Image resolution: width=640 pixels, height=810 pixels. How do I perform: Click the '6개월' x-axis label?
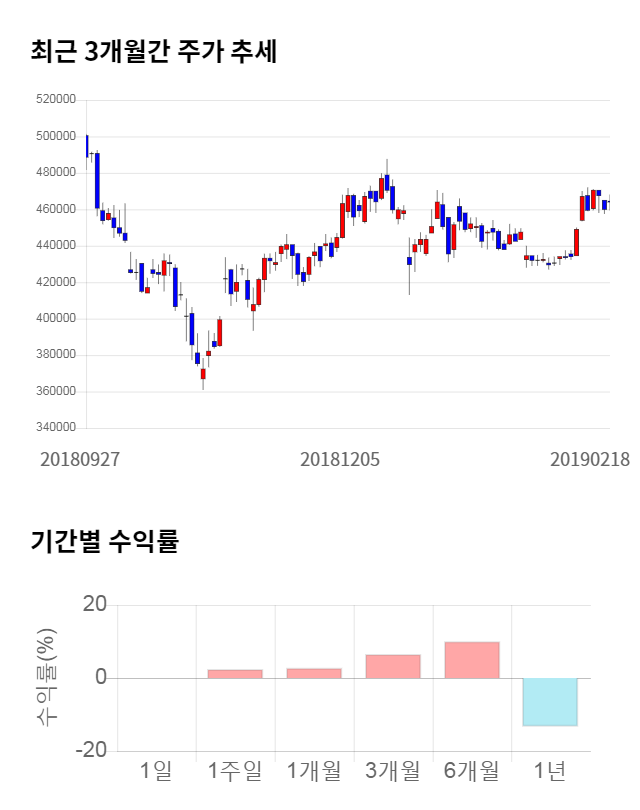coord(472,771)
